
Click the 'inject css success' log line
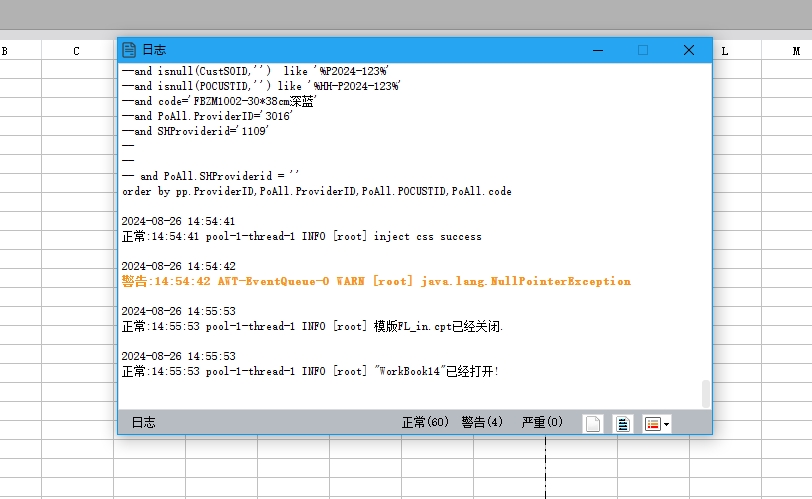pos(301,237)
